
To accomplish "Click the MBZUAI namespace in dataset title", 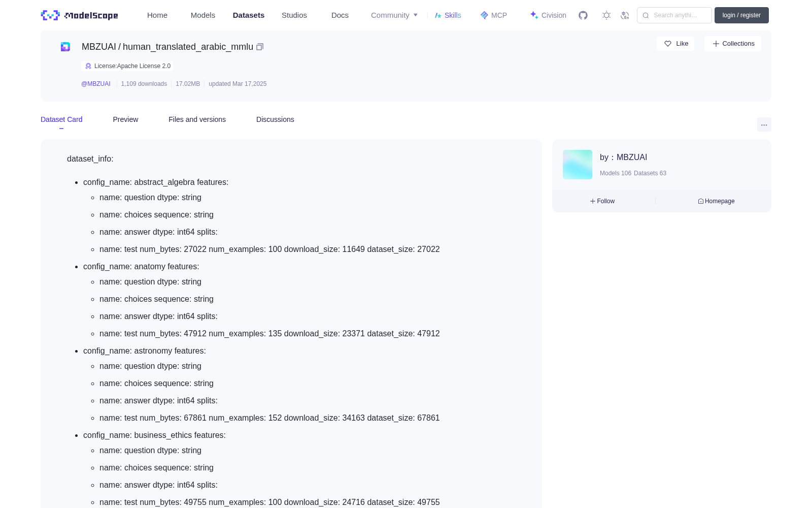I will [x=99, y=47].
